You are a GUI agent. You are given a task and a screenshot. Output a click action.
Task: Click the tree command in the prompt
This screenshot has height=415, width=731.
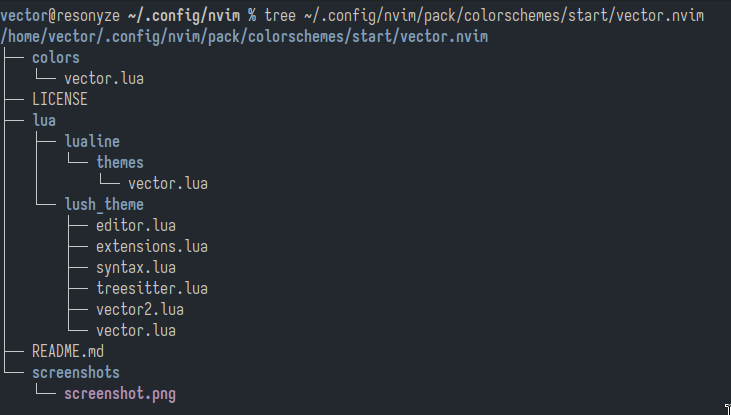[x=280, y=16]
